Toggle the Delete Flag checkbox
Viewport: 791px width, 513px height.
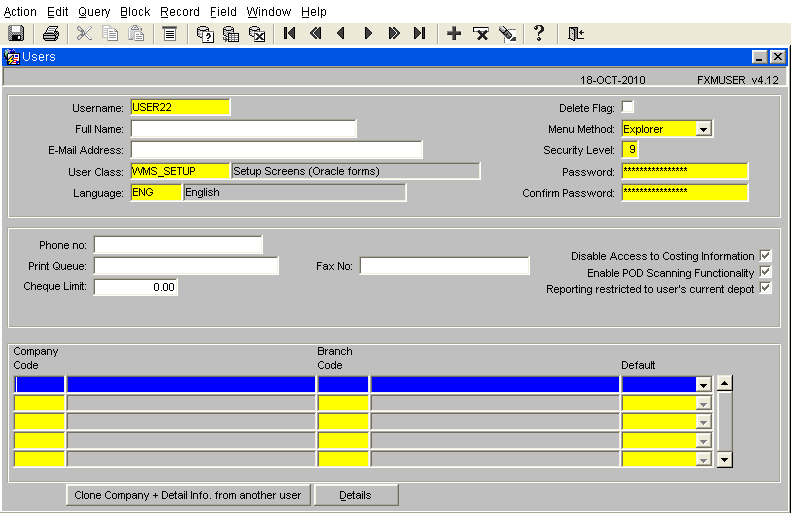628,107
